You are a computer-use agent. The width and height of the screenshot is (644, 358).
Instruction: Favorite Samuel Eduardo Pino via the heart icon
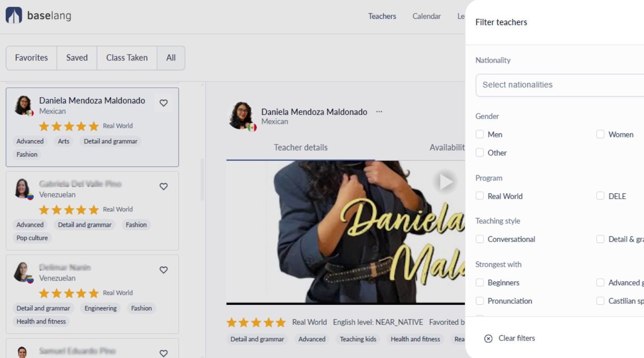point(163,353)
